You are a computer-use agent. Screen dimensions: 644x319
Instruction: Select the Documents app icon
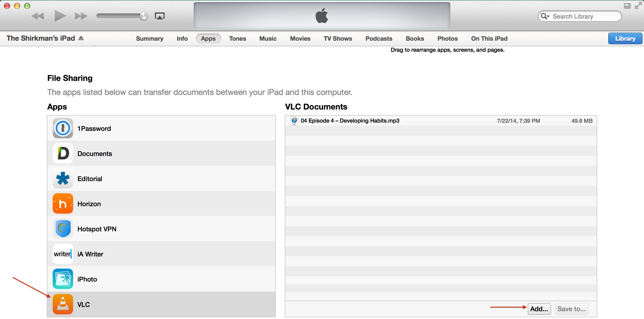(63, 153)
